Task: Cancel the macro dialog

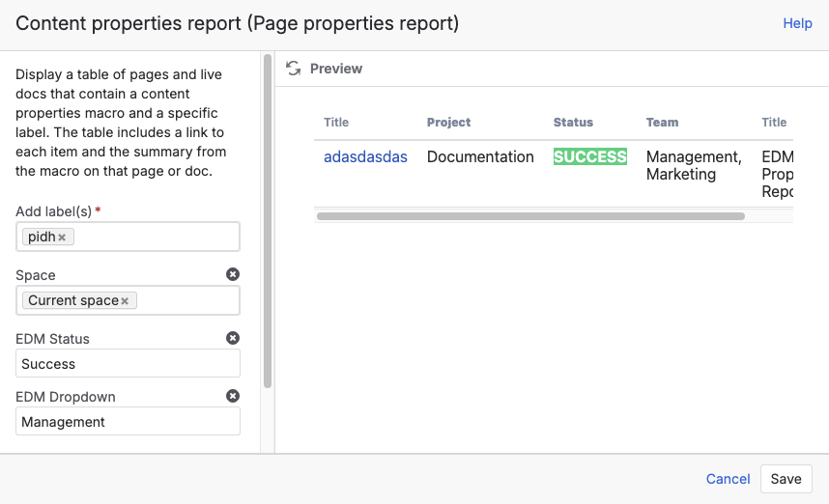Action: click(728, 479)
